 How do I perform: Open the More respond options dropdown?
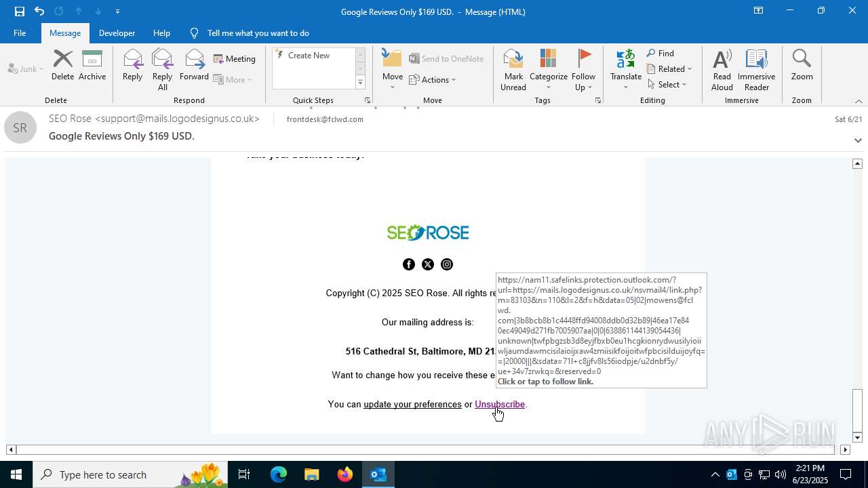coord(233,79)
